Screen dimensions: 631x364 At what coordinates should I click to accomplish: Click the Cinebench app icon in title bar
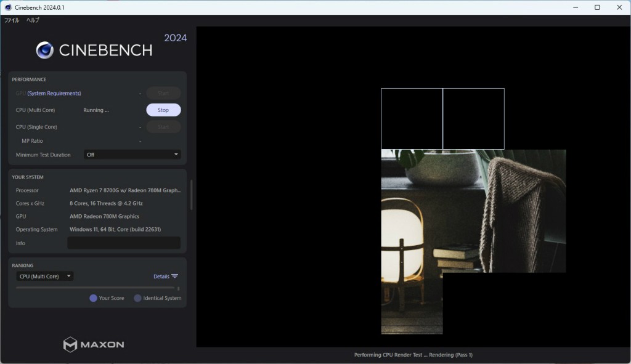[8, 7]
